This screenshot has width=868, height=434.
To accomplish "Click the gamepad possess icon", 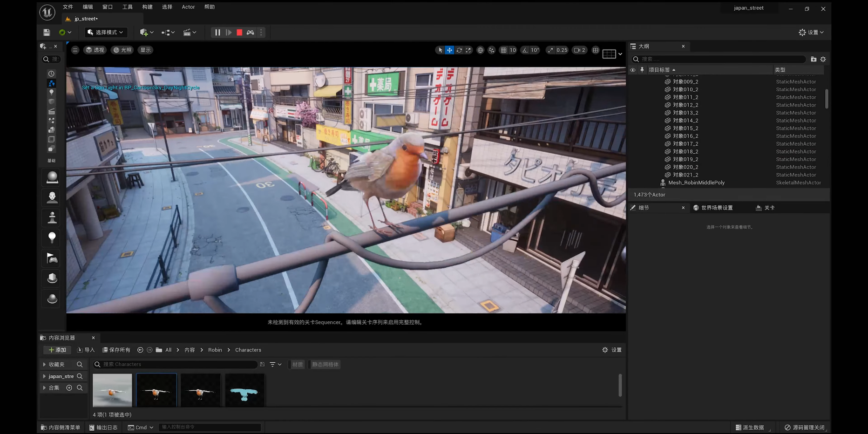I will tap(251, 33).
